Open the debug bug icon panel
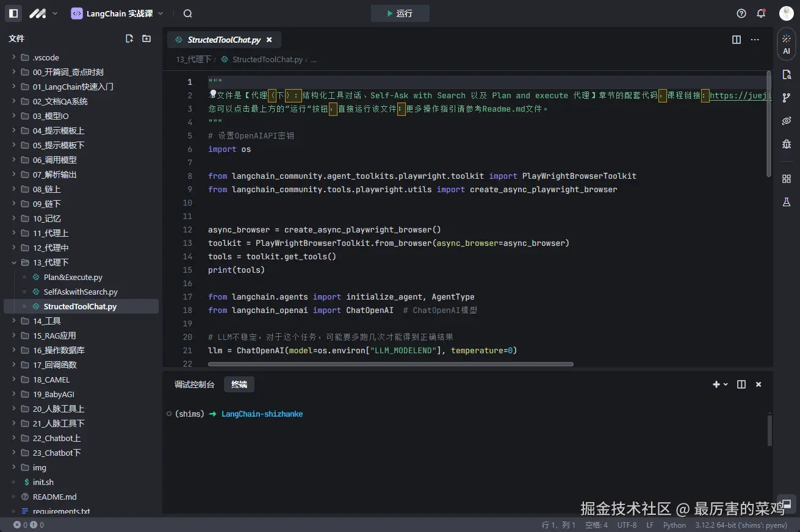This screenshot has height=532, width=800. [786, 144]
